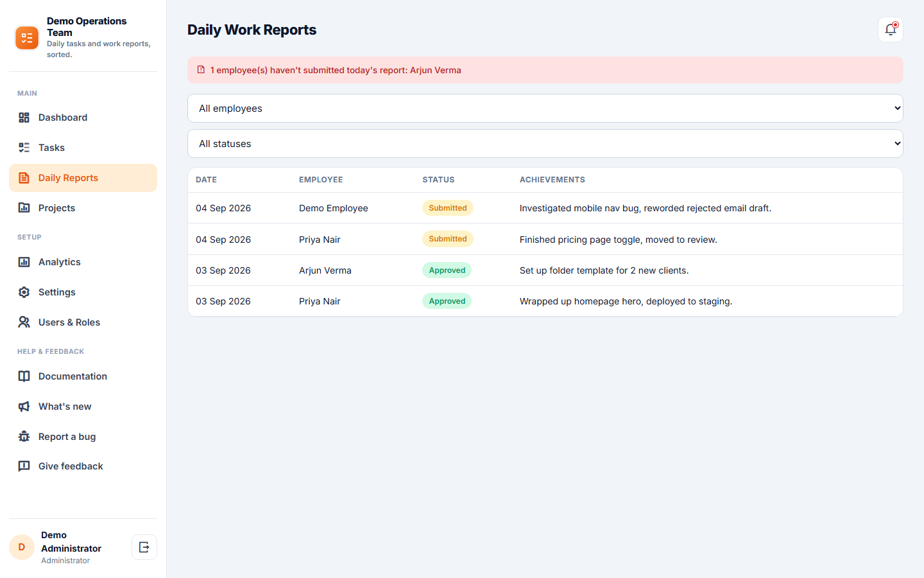The width and height of the screenshot is (924, 578).
Task: Click the D user avatar
Action: [x=22, y=547]
